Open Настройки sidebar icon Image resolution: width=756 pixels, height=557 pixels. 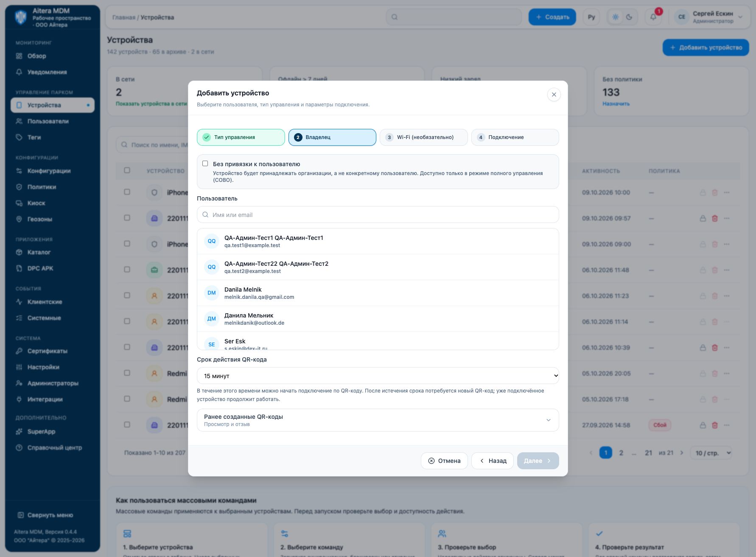(19, 367)
